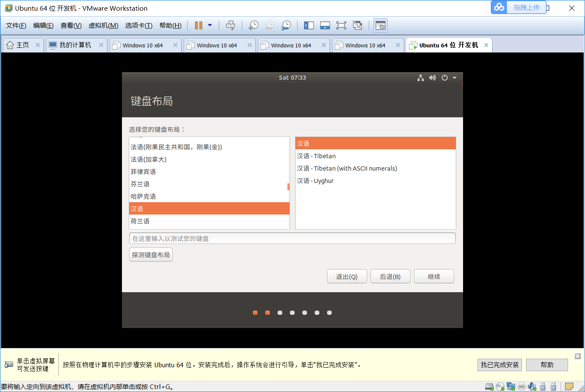The height and width of the screenshot is (392, 585).
Task: Click the keyboard icon by 单击虚拟屏幕
Action: pos(9,365)
